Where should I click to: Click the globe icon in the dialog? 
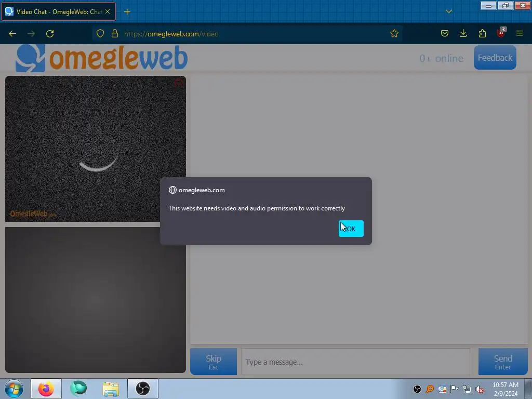pos(172,190)
